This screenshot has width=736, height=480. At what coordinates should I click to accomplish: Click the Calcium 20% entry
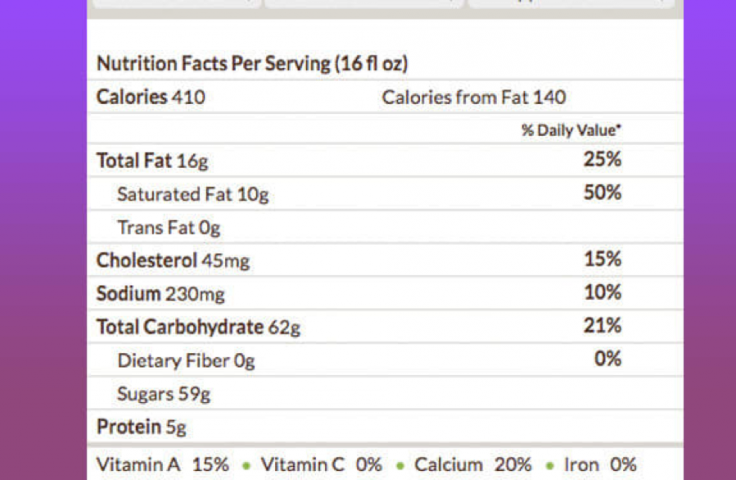pos(473,464)
